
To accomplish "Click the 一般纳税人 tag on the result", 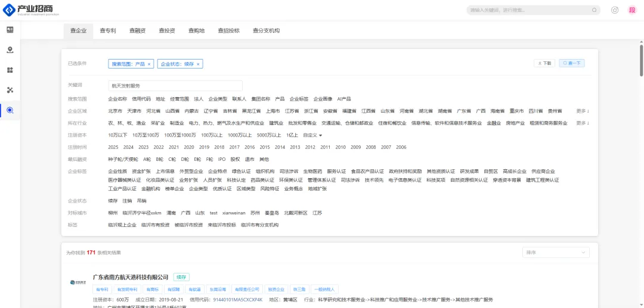I will tap(324, 290).
